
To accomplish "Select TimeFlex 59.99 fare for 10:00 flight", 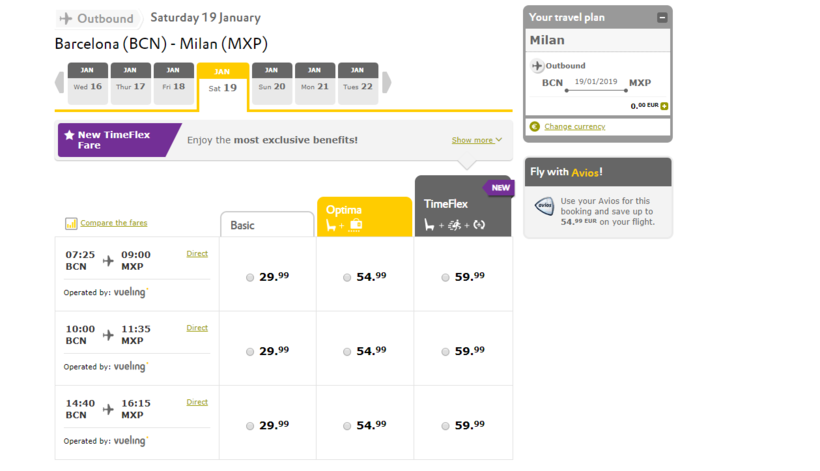I will 445,352.
